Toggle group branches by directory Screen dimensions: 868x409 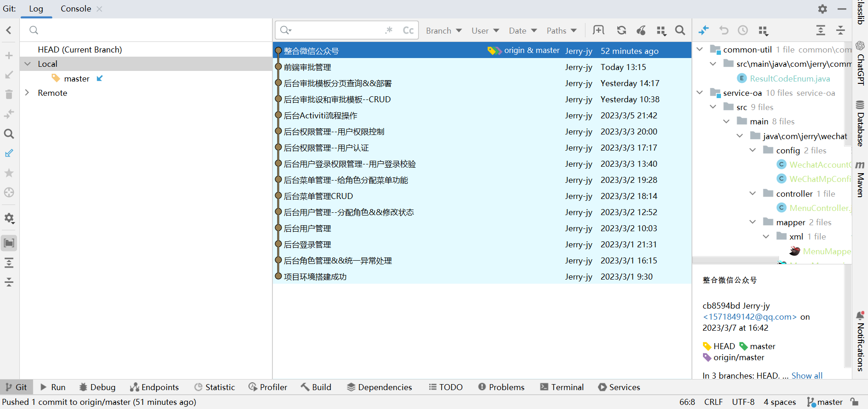(x=9, y=243)
